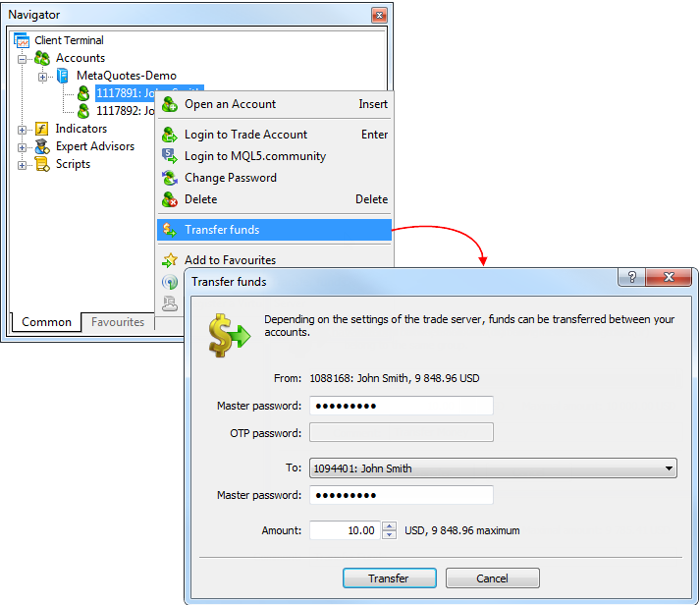Click the Delete account icon
The image size is (700, 605).
pos(170,199)
